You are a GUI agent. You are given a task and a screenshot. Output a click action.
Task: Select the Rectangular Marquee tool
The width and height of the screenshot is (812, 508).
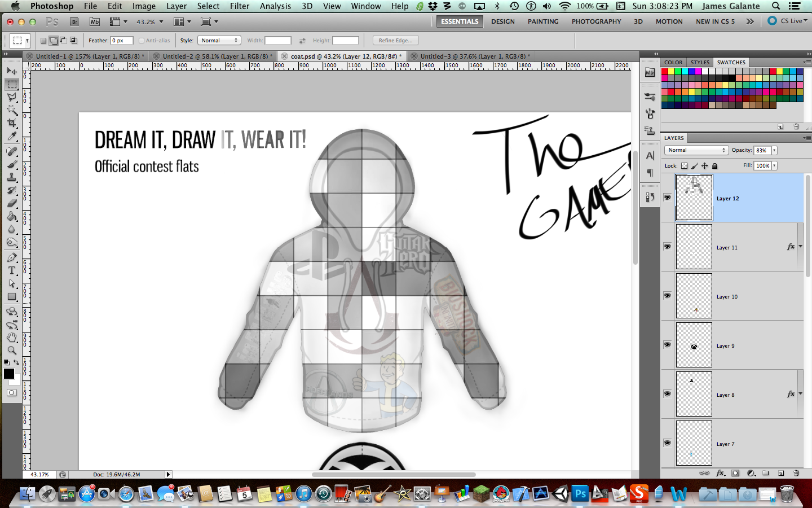click(12, 84)
